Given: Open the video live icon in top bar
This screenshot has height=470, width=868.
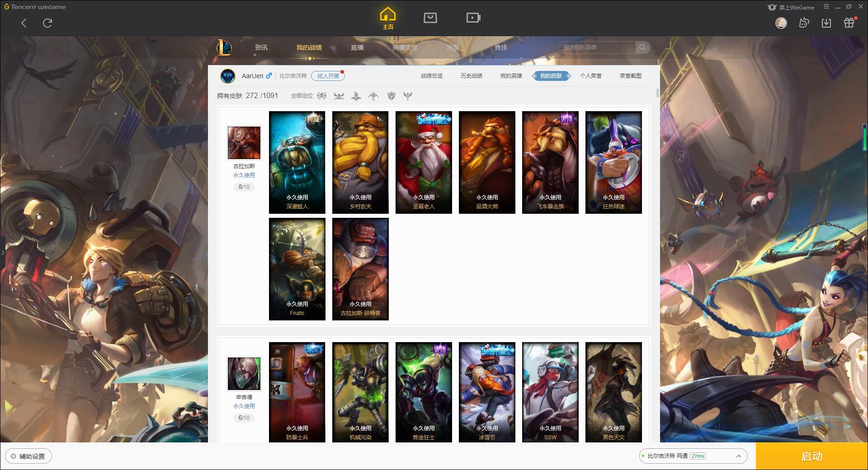Looking at the screenshot, I should click(x=473, y=18).
